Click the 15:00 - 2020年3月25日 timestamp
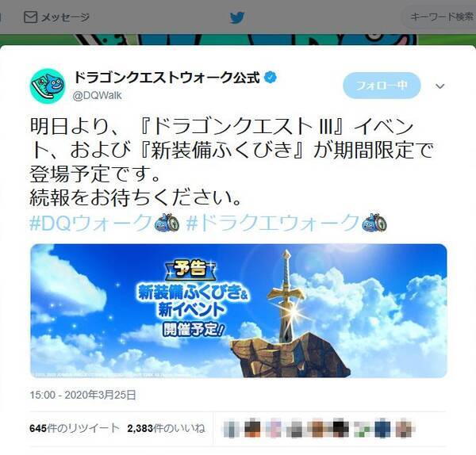This screenshot has height=455, width=476. (83, 395)
